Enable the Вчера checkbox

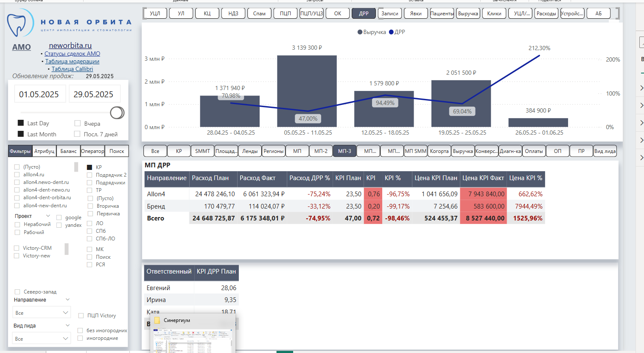coord(77,123)
